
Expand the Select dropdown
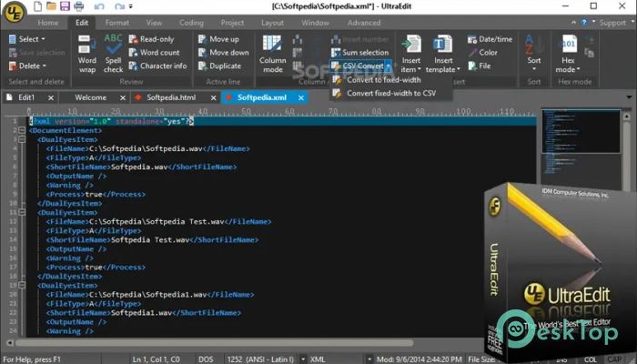pyautogui.click(x=27, y=39)
